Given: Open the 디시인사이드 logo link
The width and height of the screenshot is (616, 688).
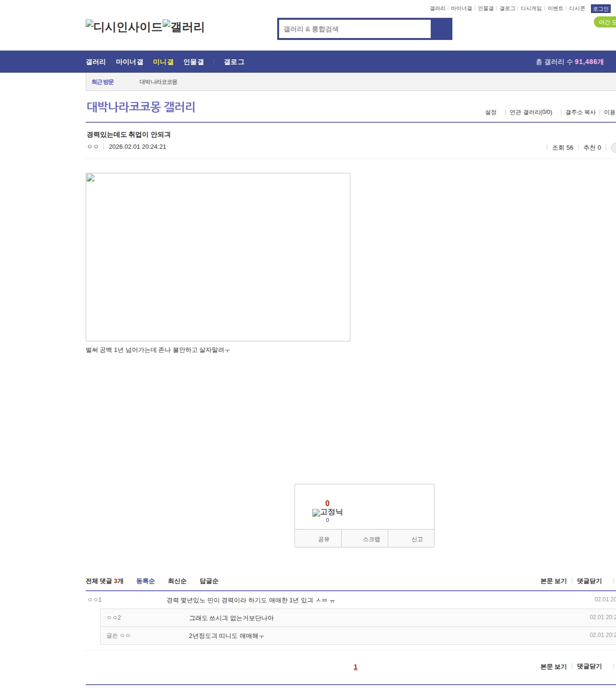Looking at the screenshot, I should click(124, 27).
